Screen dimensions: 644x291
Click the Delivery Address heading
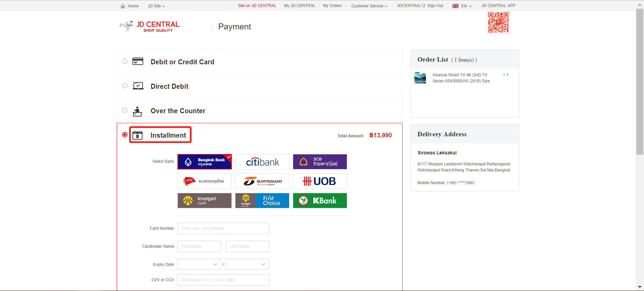[x=442, y=134]
